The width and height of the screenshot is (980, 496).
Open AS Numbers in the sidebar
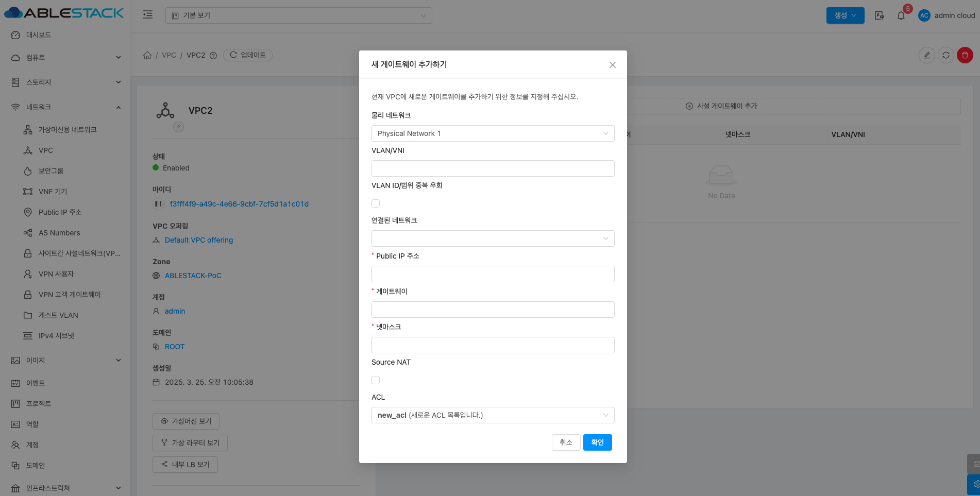[65, 233]
